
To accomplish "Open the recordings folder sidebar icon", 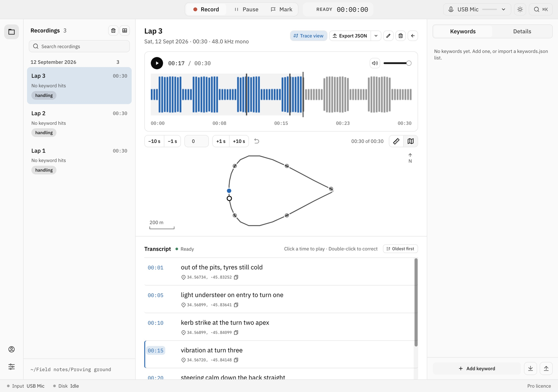I will tap(12, 32).
